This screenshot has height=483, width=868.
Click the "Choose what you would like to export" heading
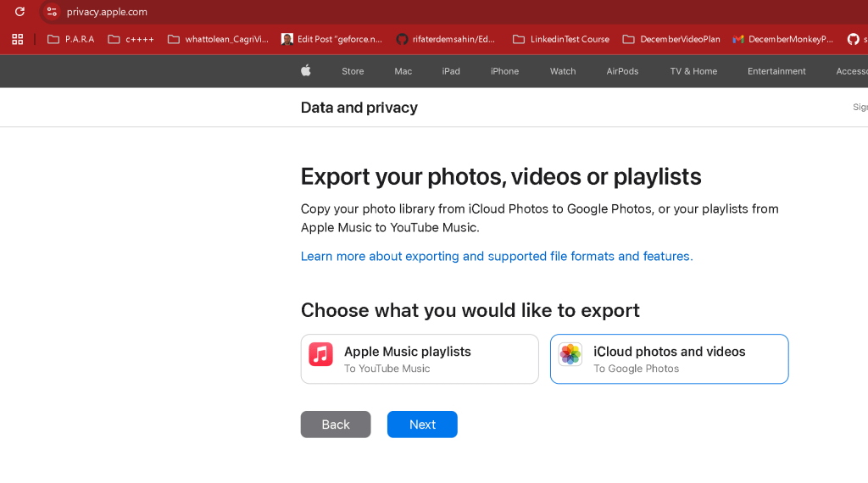(x=470, y=310)
